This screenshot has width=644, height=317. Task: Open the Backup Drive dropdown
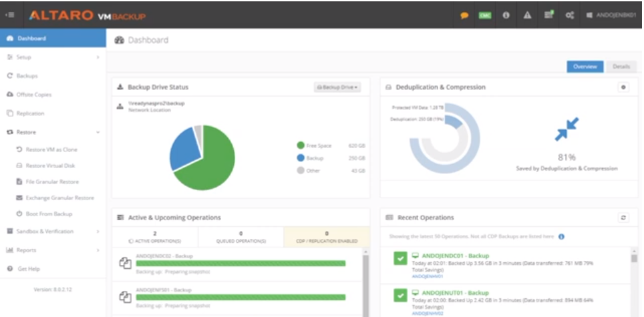[x=337, y=87]
